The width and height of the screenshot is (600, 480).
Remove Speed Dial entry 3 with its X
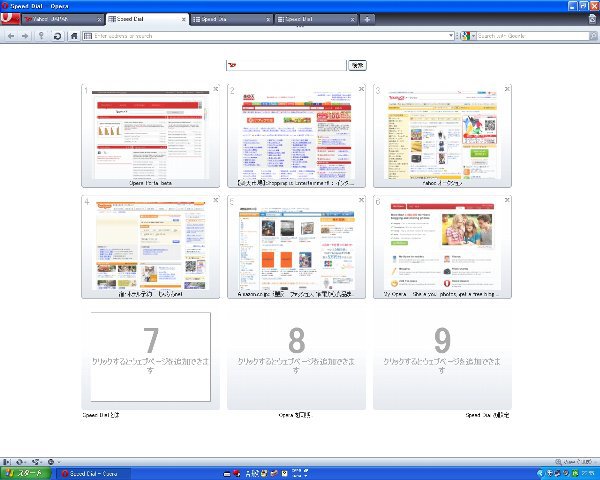coord(507,90)
